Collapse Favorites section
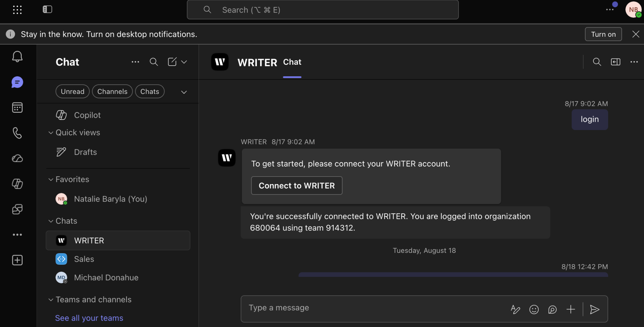 (51, 179)
